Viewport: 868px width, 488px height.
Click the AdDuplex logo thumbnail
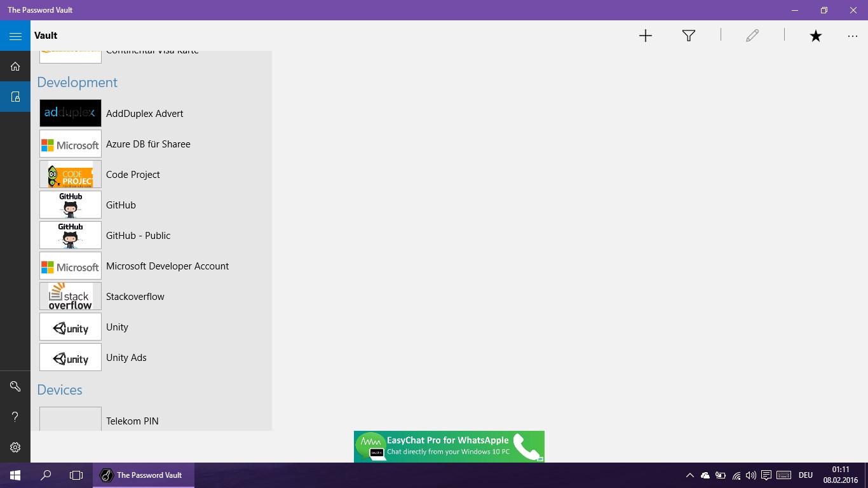point(71,113)
